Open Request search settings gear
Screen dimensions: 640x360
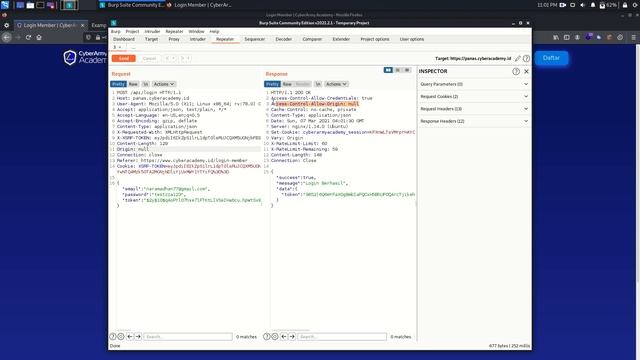[x=121, y=337]
